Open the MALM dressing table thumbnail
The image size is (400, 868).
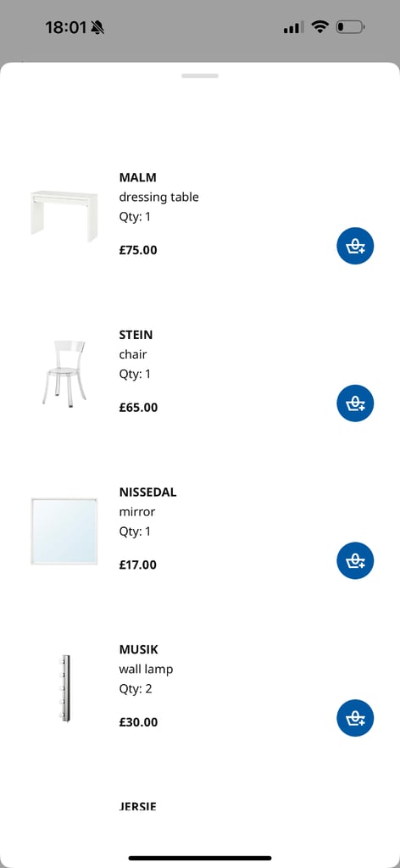64,216
